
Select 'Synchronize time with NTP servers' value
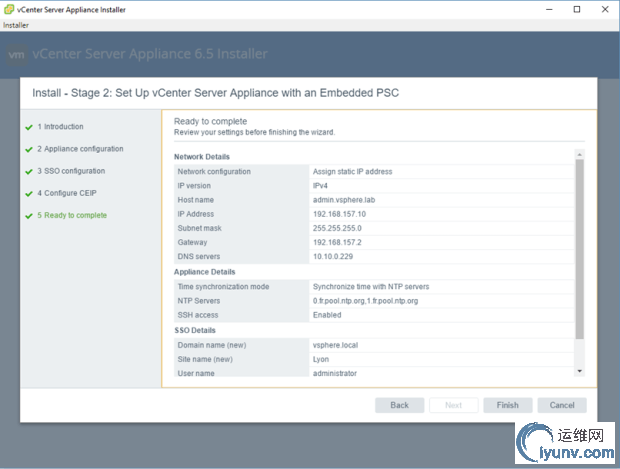coord(371,287)
